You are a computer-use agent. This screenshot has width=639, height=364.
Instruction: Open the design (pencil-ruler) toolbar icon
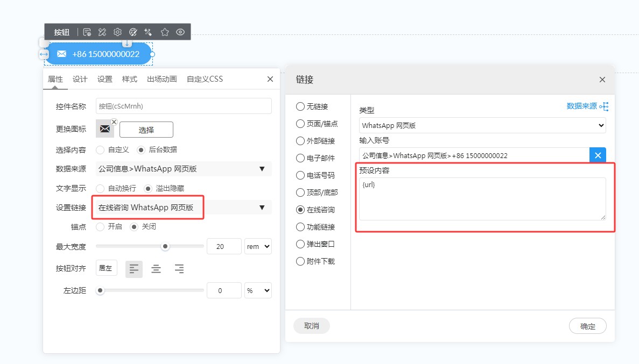pyautogui.click(x=102, y=32)
